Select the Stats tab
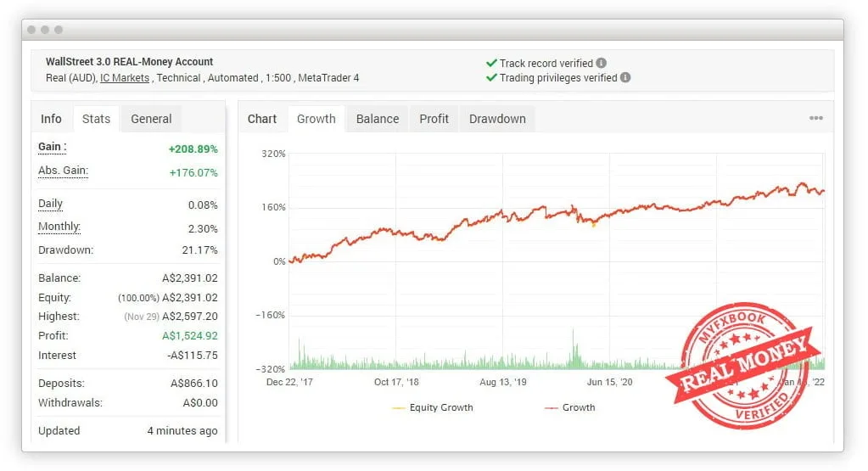Viewport: 868px width, 471px height. [96, 119]
